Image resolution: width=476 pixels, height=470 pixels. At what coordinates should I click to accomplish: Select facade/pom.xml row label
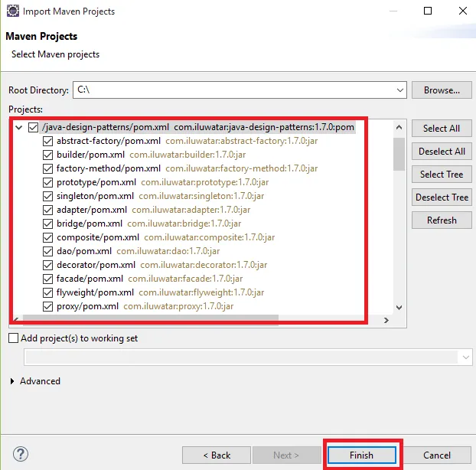(x=90, y=279)
